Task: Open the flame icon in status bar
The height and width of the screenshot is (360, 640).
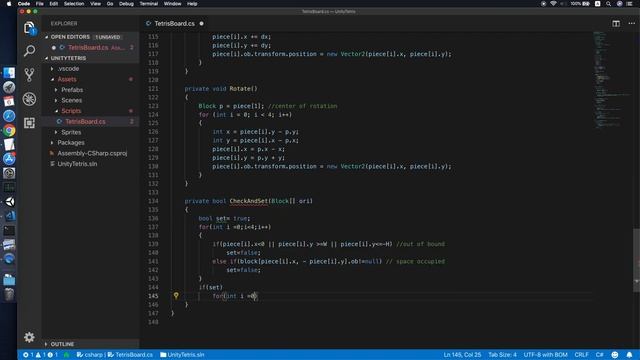Action: 66,355
